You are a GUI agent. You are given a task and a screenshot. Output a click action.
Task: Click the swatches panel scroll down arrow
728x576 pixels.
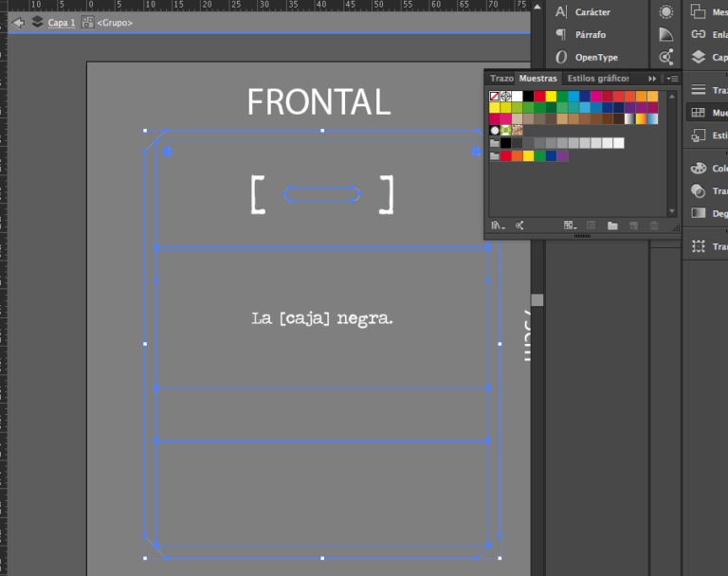pos(672,211)
